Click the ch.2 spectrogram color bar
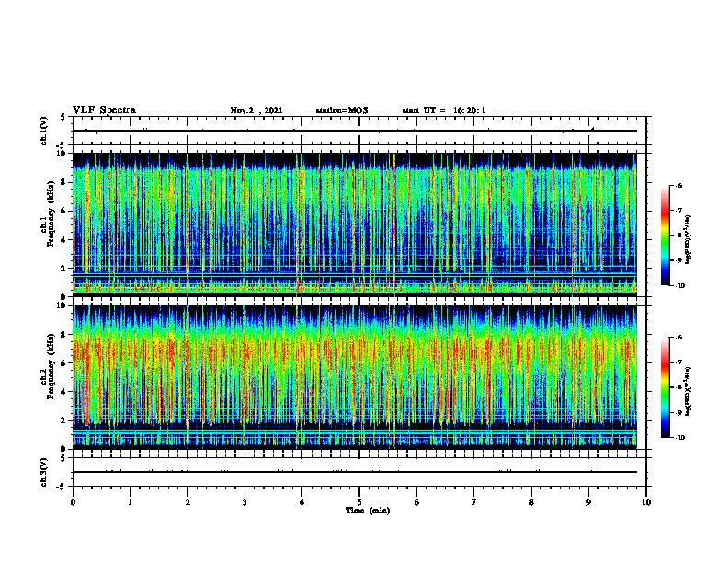This screenshot has height=563, width=728. pos(665,387)
